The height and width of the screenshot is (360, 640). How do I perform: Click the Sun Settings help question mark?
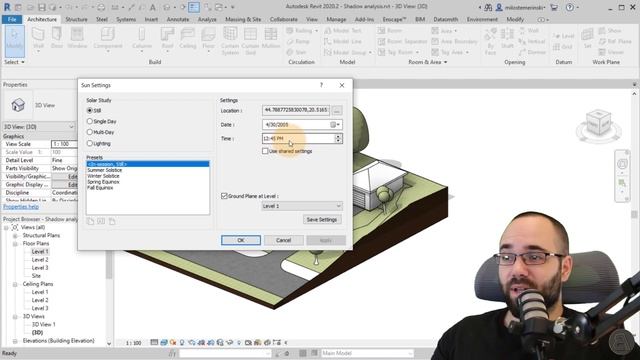(x=321, y=85)
